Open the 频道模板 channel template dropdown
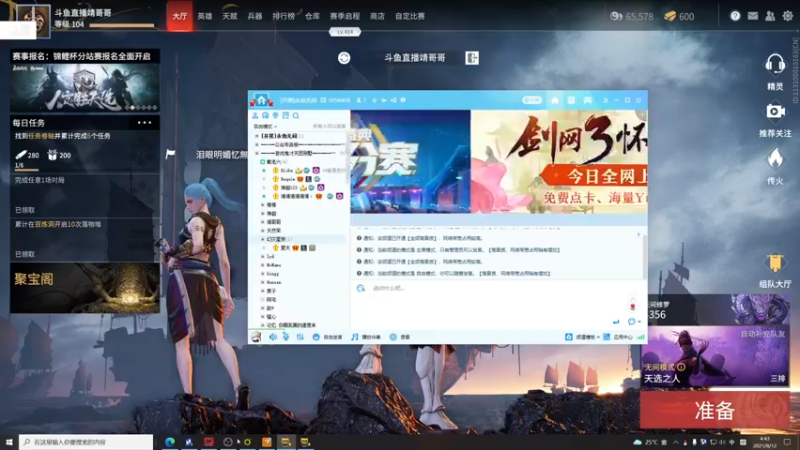Viewport: 800px width, 450px height. point(582,337)
